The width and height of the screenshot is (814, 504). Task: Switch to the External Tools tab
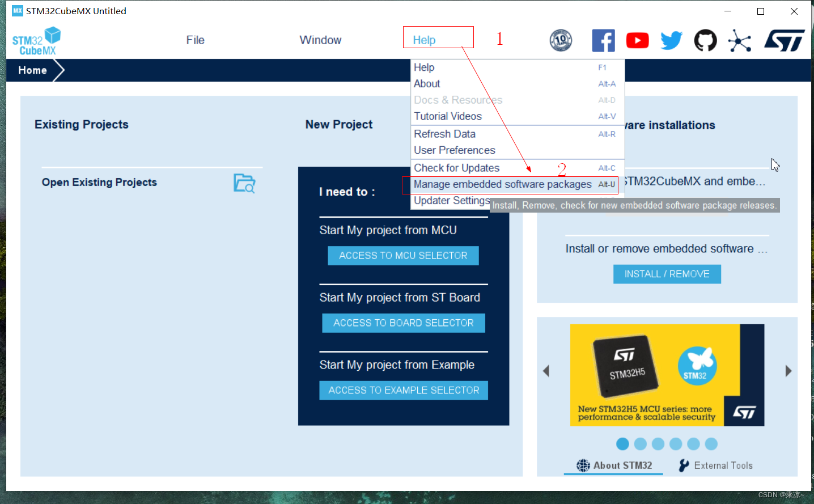pos(716,465)
